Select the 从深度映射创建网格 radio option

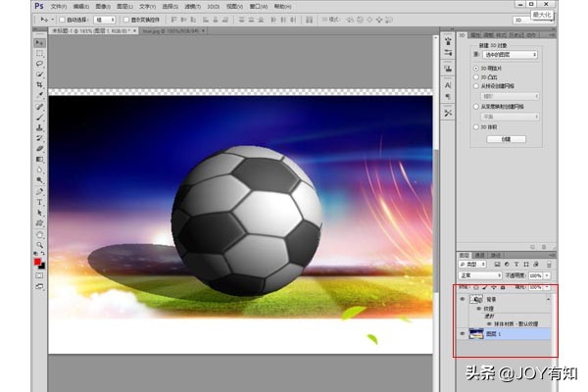[x=476, y=107]
